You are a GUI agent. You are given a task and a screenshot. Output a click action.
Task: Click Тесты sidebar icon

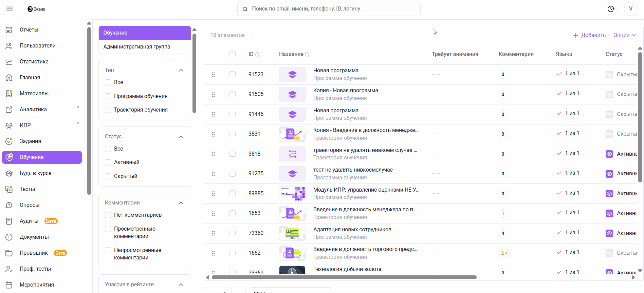(9, 189)
